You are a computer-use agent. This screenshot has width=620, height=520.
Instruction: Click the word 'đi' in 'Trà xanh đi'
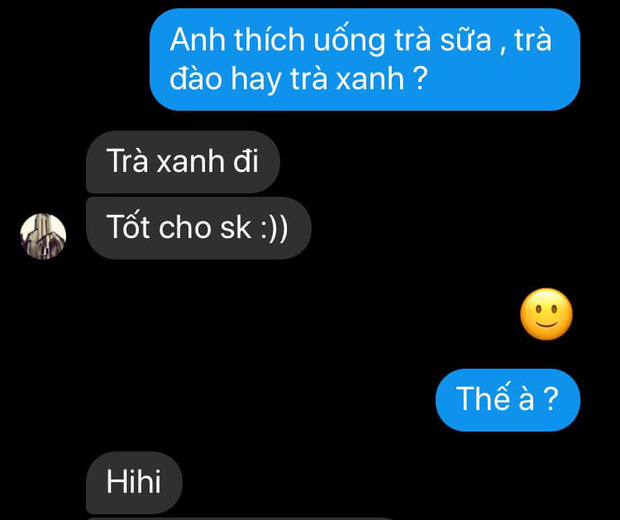click(x=245, y=161)
